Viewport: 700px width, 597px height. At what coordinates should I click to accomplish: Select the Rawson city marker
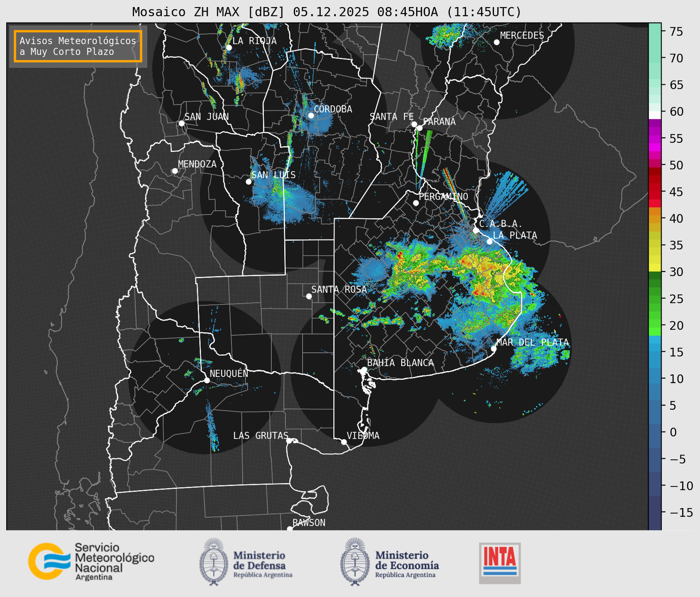290,529
